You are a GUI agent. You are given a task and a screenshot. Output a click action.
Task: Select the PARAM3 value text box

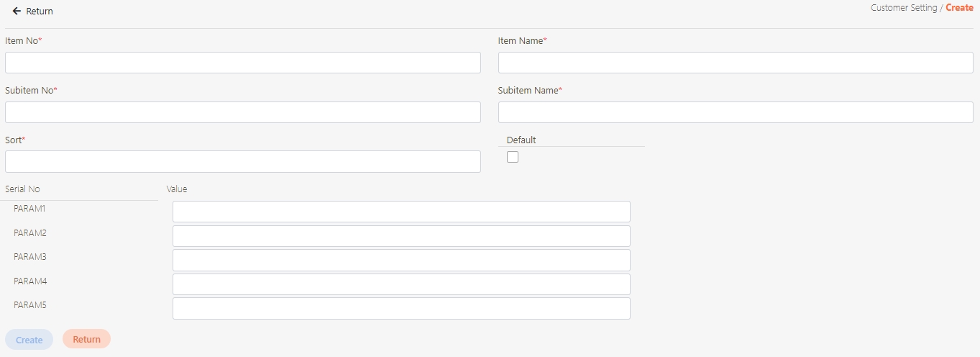pyautogui.click(x=401, y=260)
